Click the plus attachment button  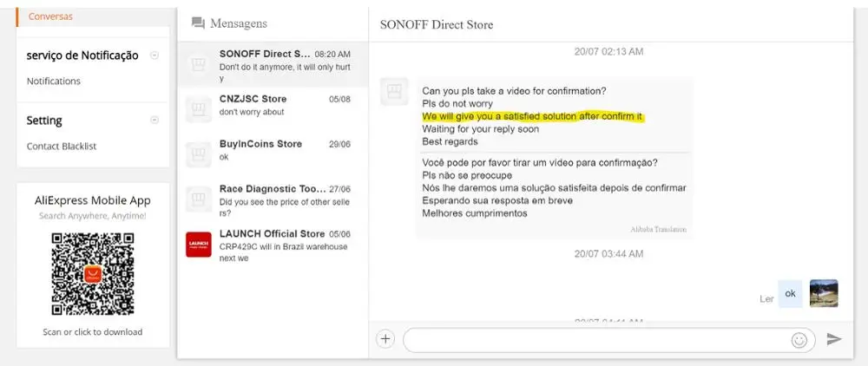386,339
